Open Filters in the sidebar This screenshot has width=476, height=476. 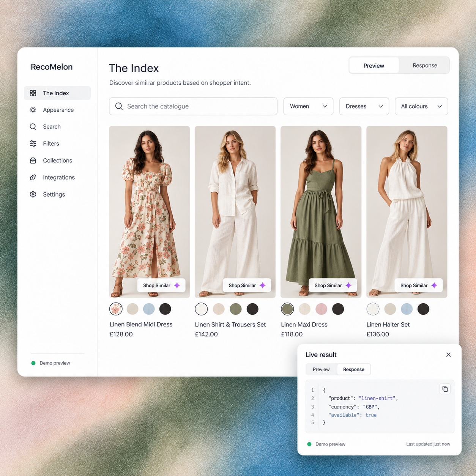pyautogui.click(x=57, y=143)
